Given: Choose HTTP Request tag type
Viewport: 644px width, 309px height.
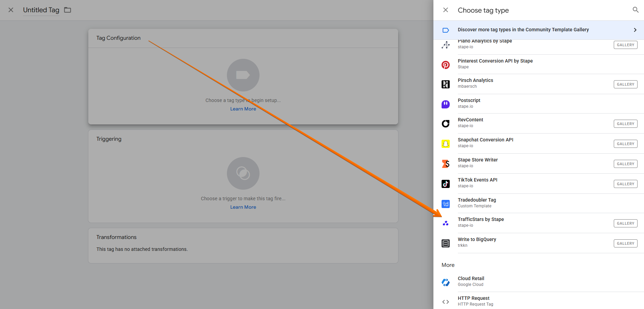Looking at the screenshot, I should click(x=539, y=301).
